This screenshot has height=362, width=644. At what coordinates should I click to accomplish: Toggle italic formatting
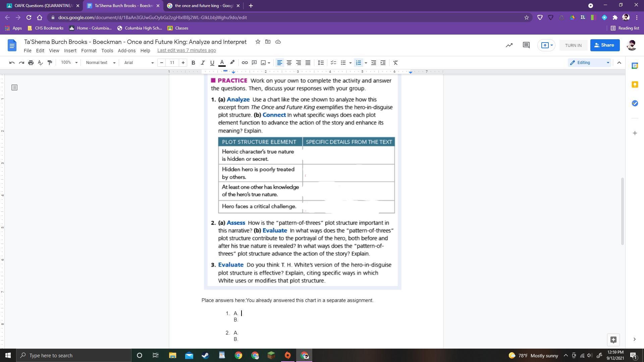(203, 63)
